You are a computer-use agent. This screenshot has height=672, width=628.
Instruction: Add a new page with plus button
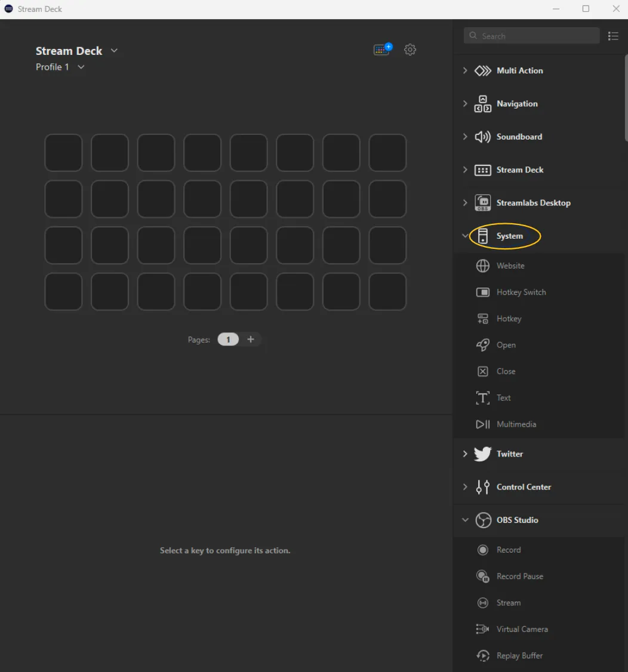(251, 340)
